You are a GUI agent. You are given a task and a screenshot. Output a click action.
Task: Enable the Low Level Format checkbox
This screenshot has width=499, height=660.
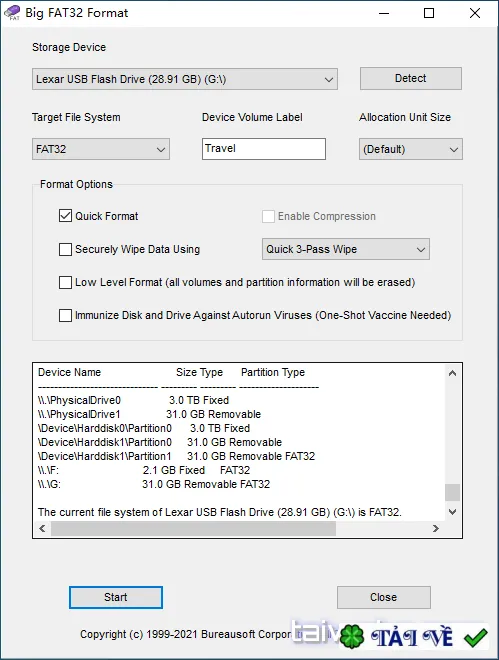tap(65, 282)
